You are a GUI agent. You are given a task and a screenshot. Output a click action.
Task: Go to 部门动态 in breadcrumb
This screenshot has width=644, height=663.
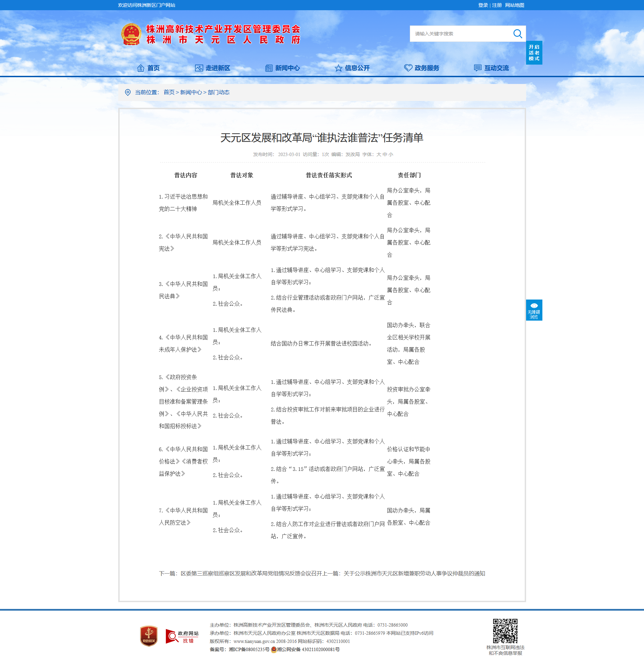pyautogui.click(x=219, y=92)
